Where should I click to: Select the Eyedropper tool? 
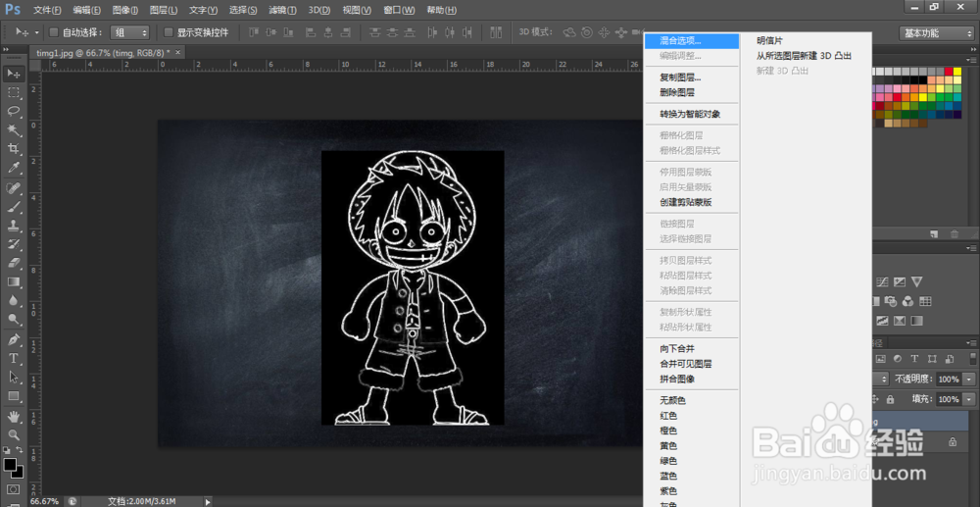tap(14, 168)
